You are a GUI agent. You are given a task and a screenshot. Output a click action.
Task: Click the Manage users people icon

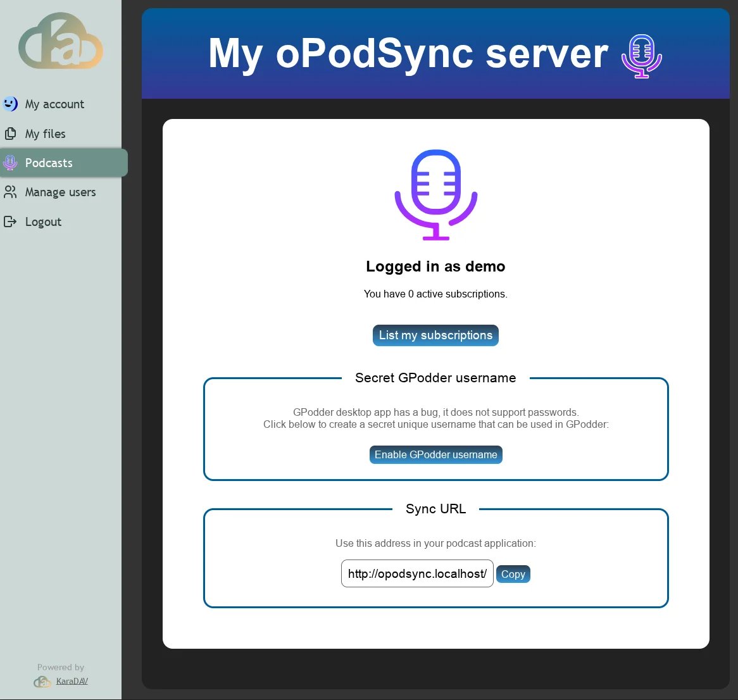11,192
